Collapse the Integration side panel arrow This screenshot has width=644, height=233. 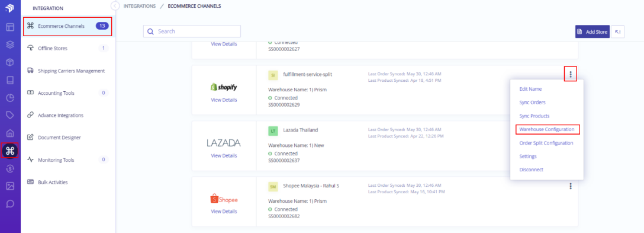(115, 6)
